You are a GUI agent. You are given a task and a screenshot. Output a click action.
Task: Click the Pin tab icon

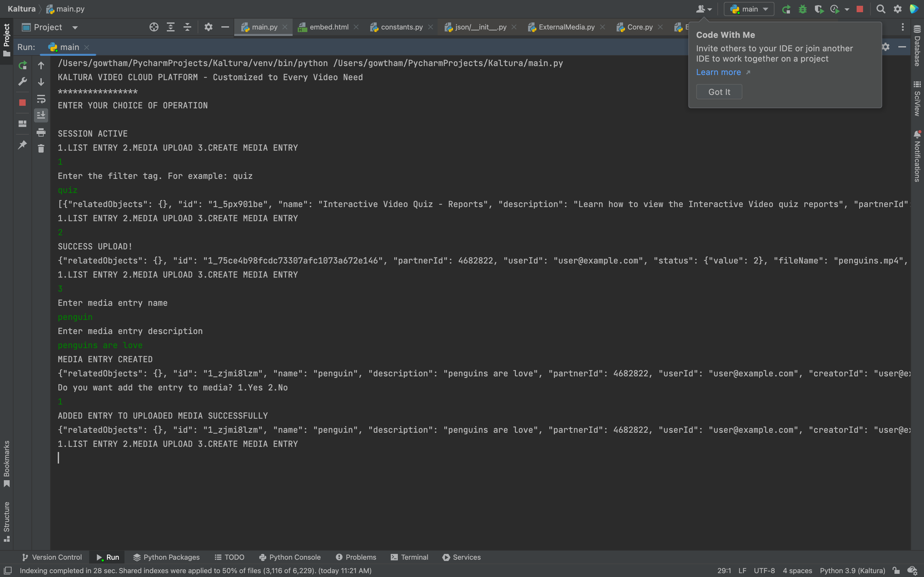(22, 145)
